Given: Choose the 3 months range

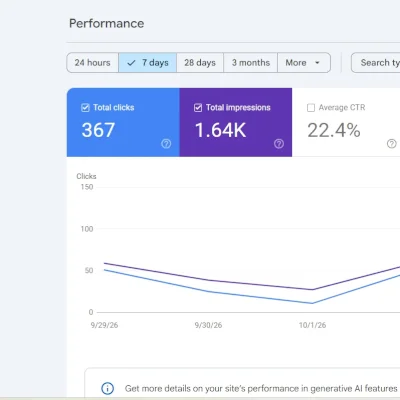Looking at the screenshot, I should (x=251, y=63).
